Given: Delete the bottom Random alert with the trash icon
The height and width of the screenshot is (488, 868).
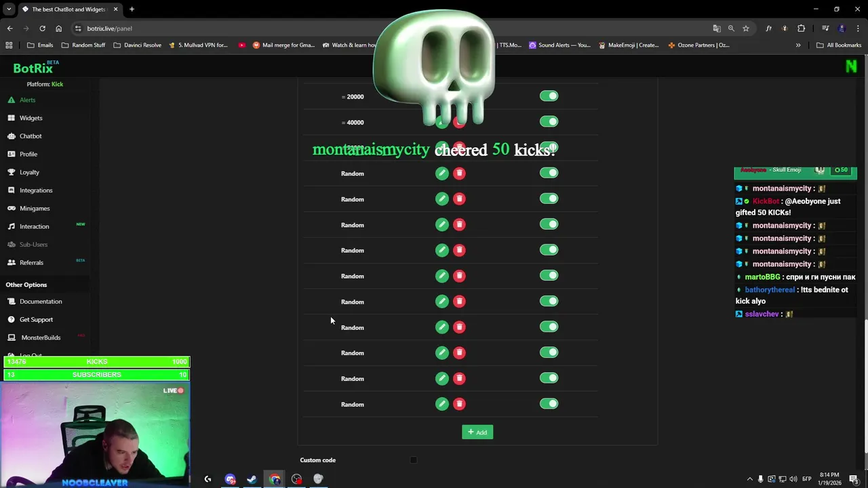Looking at the screenshot, I should [459, 404].
